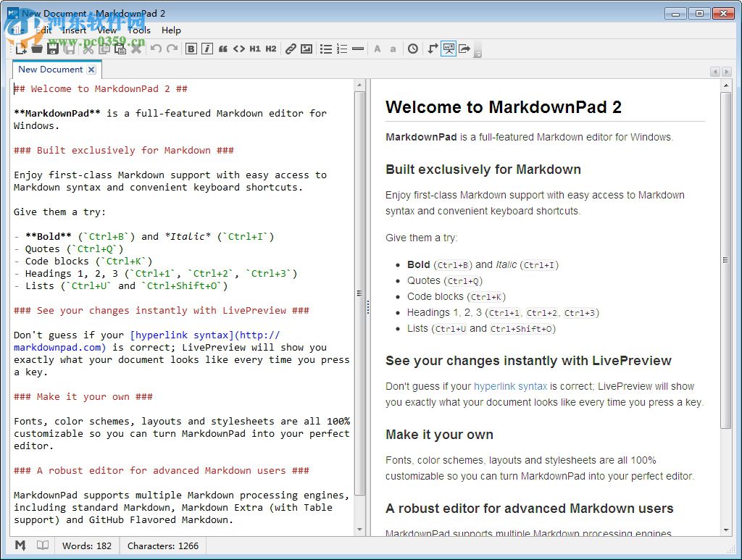
Task: Open the Tools menu
Action: pos(139,30)
